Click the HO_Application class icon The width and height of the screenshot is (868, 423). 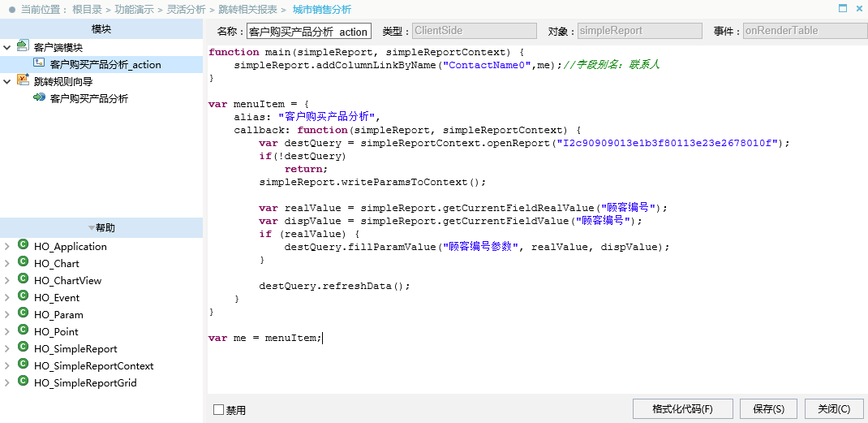click(x=23, y=245)
